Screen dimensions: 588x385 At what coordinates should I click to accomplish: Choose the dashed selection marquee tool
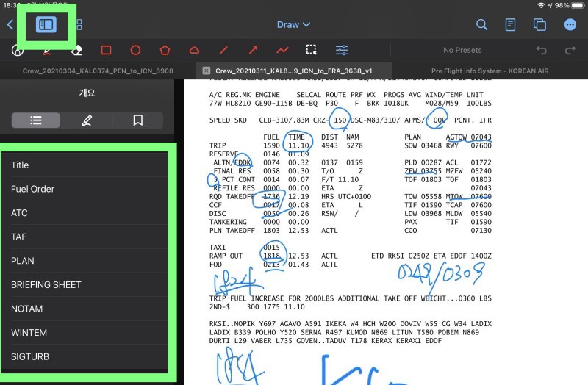312,51
